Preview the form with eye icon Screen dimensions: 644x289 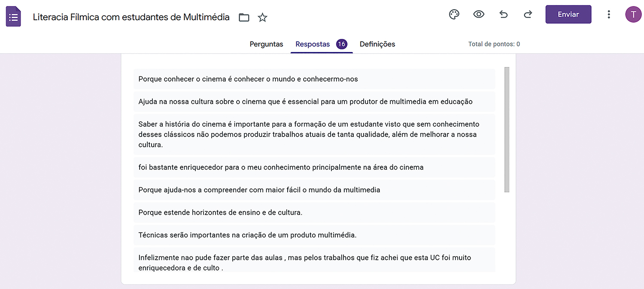pos(479,15)
